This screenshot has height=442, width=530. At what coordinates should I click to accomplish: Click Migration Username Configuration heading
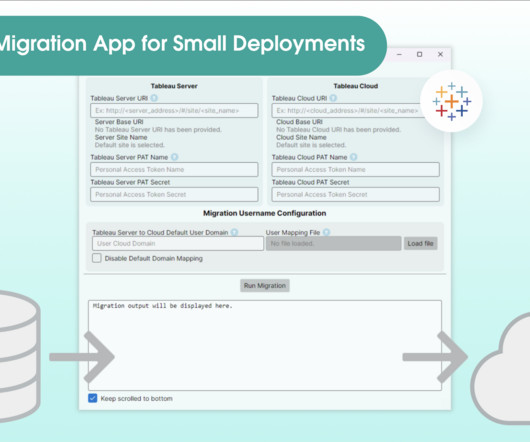click(x=265, y=213)
